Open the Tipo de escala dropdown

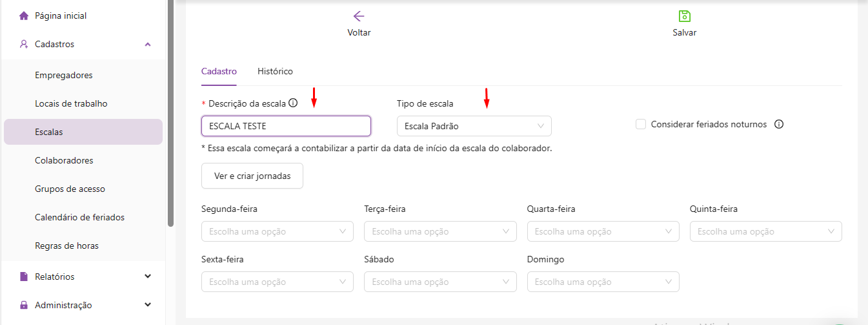pyautogui.click(x=474, y=126)
